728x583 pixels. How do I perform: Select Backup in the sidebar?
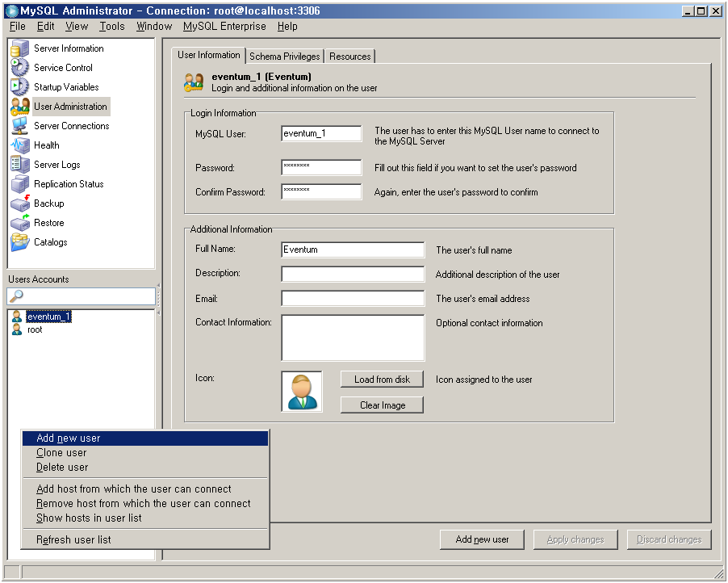[48, 203]
